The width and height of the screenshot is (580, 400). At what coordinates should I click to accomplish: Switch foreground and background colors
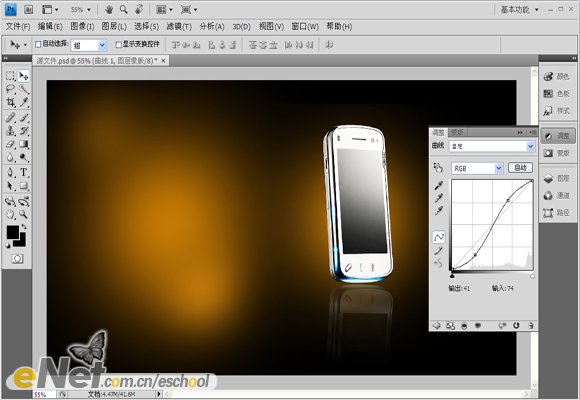point(24,226)
